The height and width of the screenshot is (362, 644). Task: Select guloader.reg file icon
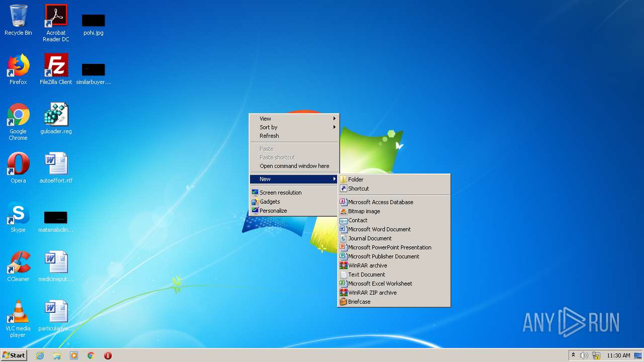coord(56,119)
